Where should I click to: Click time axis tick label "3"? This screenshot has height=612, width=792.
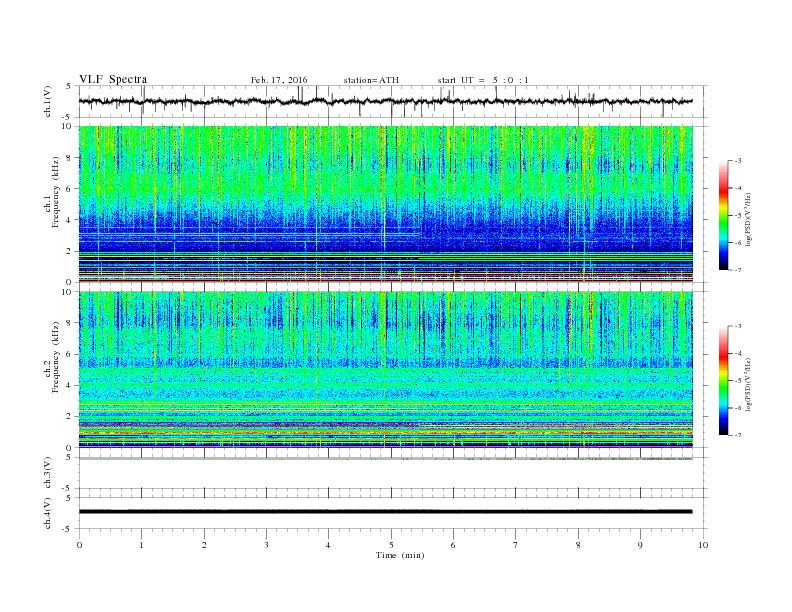266,545
